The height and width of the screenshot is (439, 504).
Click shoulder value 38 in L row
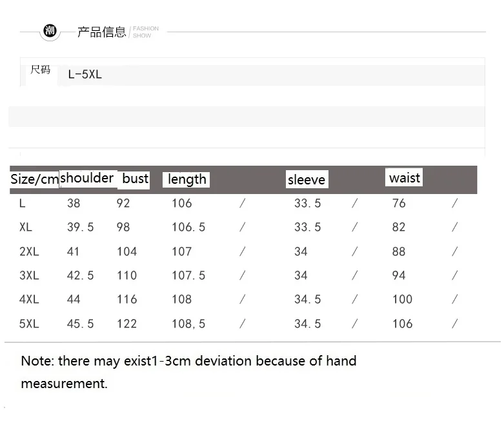(74, 203)
